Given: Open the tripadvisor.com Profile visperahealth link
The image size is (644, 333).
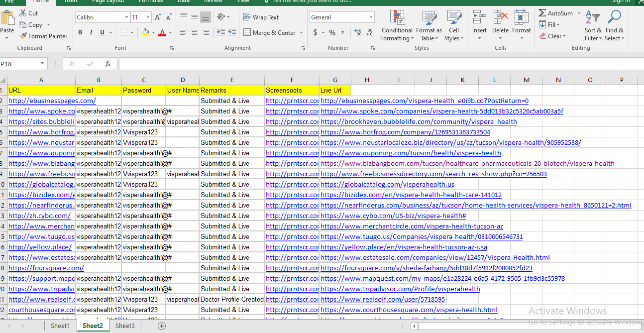Looking at the screenshot, I should coord(400,289).
